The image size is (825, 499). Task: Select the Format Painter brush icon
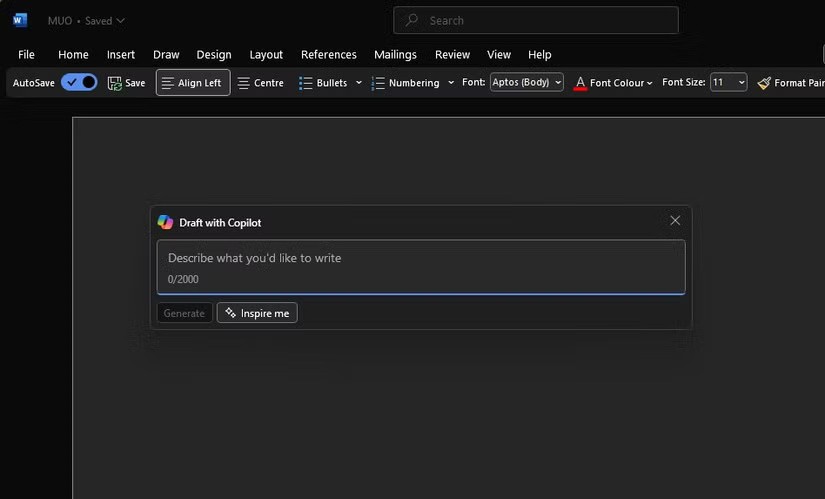(764, 83)
